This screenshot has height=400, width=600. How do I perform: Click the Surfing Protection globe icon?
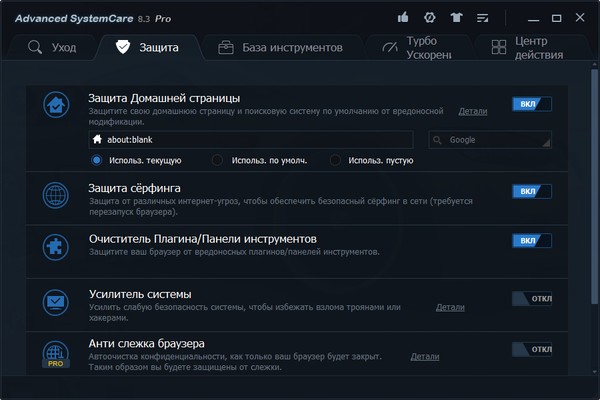57,194
